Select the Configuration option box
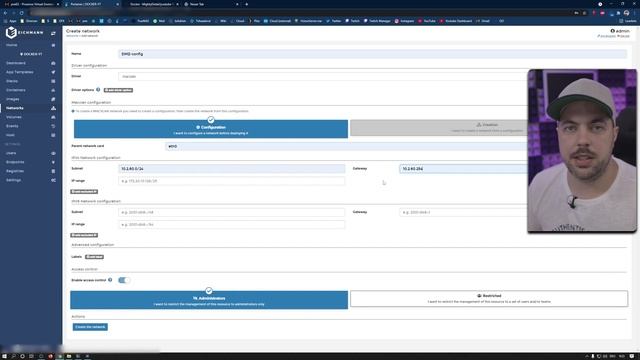This screenshot has height=360, width=640. coord(211,129)
